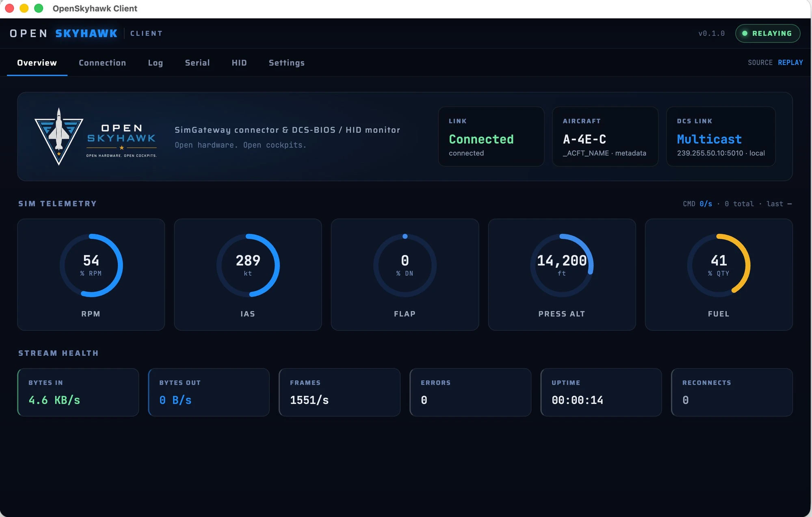Click the REPLAY source label
Image resolution: width=812 pixels, height=517 pixels.
point(790,63)
